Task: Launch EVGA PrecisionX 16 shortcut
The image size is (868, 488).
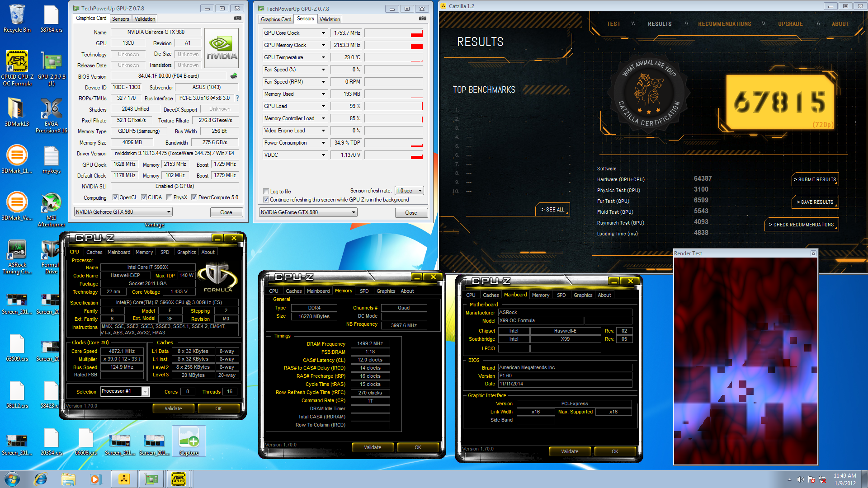Action: [x=51, y=115]
